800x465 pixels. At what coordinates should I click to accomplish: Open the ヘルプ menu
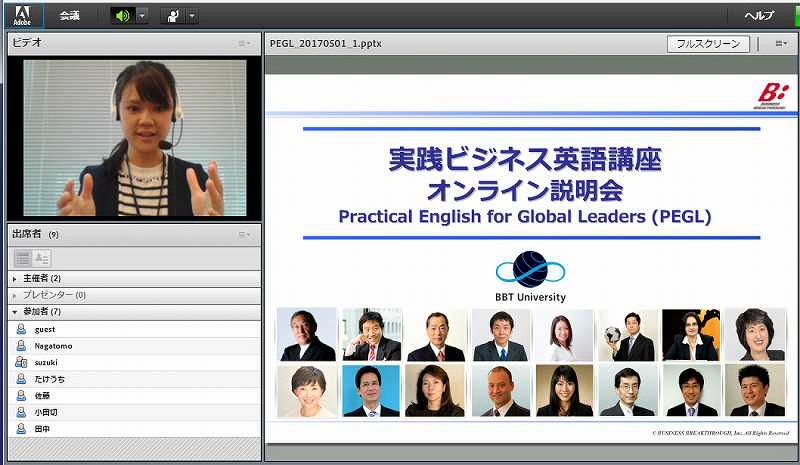pos(759,15)
